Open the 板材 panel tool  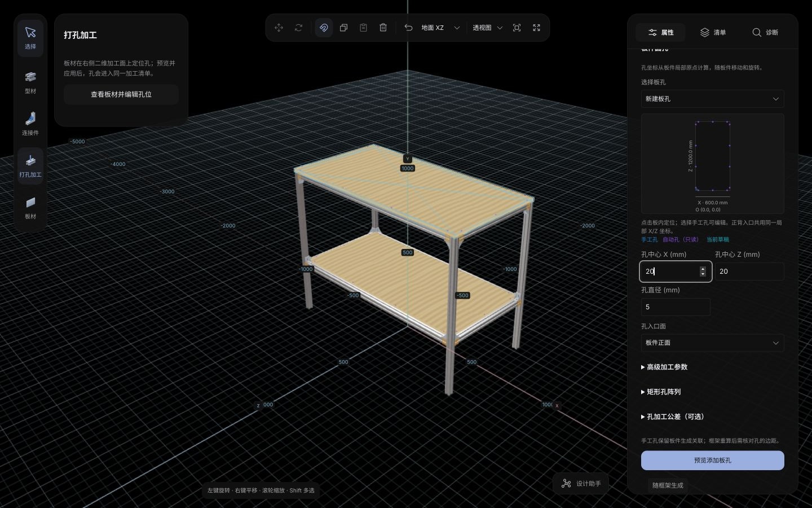coord(30,207)
